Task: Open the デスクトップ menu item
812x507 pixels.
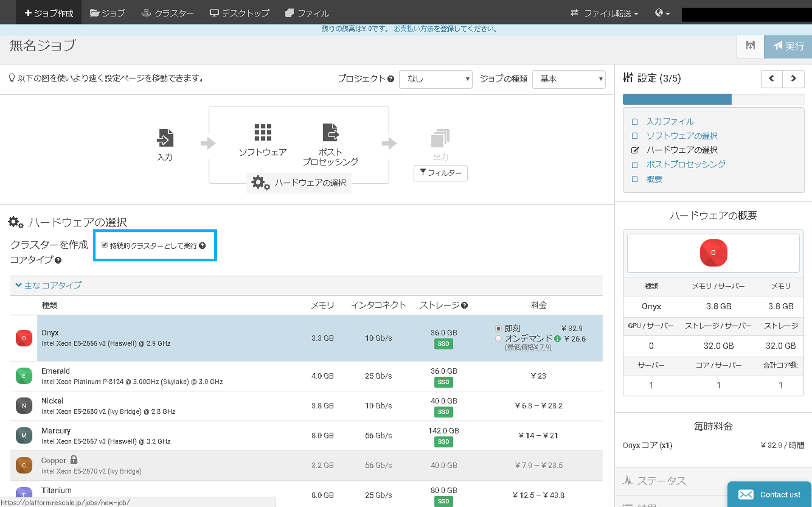Action: [x=239, y=13]
